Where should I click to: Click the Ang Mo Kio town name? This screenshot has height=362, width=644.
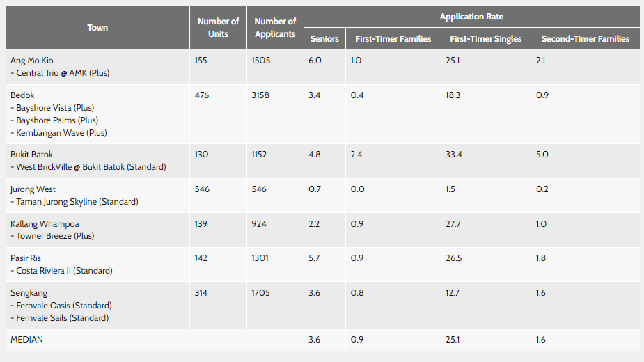[x=32, y=61]
